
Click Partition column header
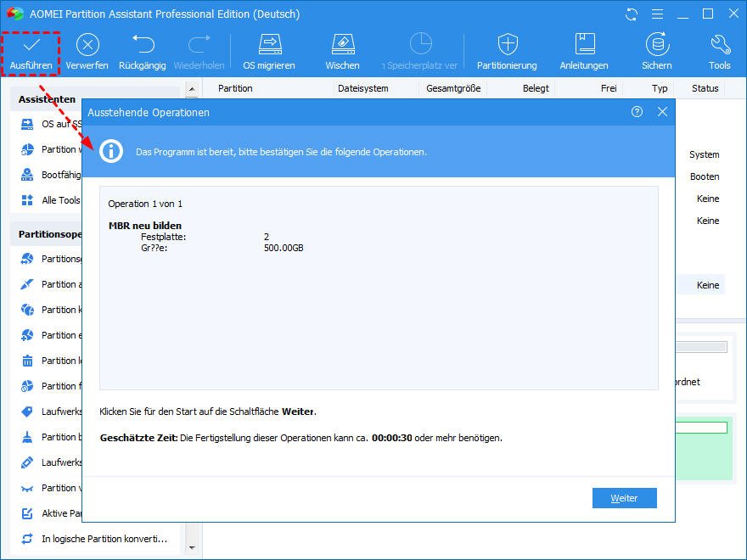pyautogui.click(x=235, y=88)
